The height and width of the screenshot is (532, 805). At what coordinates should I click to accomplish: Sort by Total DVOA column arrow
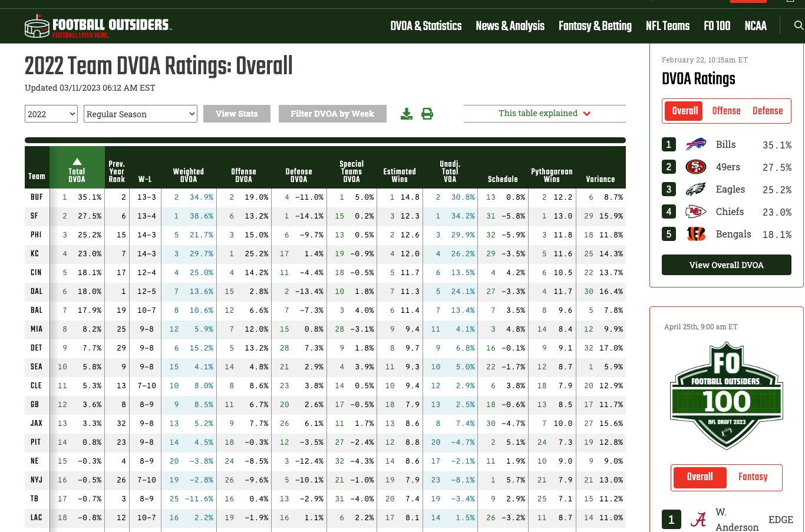[x=77, y=161]
